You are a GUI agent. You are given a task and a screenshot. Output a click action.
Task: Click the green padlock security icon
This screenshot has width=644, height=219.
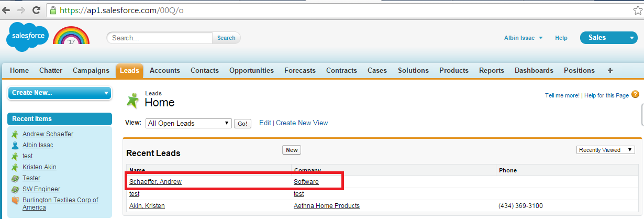click(x=53, y=10)
